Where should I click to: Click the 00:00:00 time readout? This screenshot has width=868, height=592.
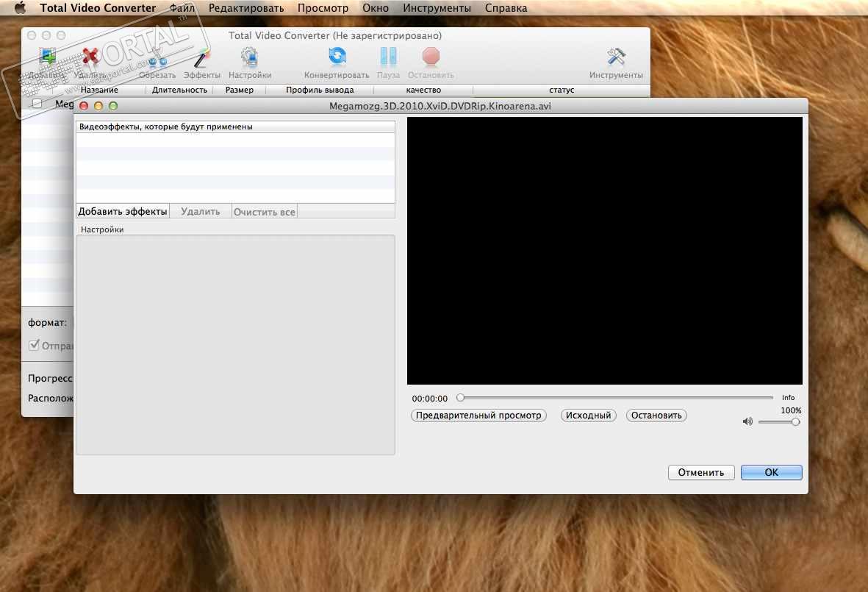pos(429,398)
